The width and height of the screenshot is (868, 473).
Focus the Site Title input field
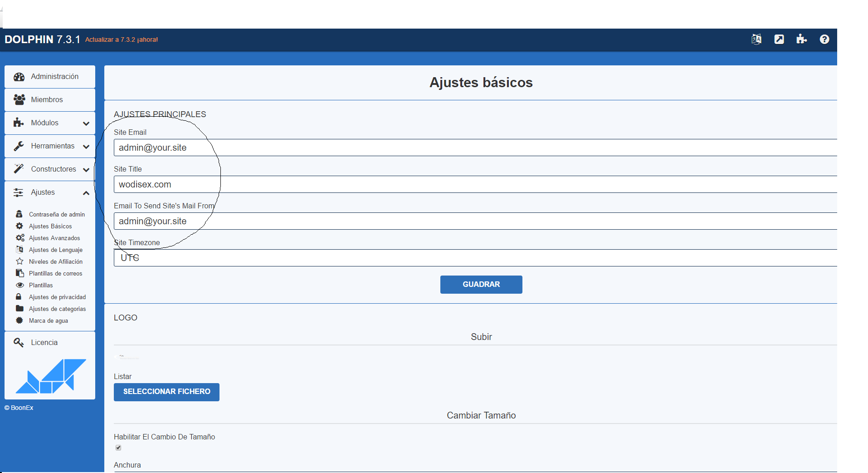click(x=475, y=184)
